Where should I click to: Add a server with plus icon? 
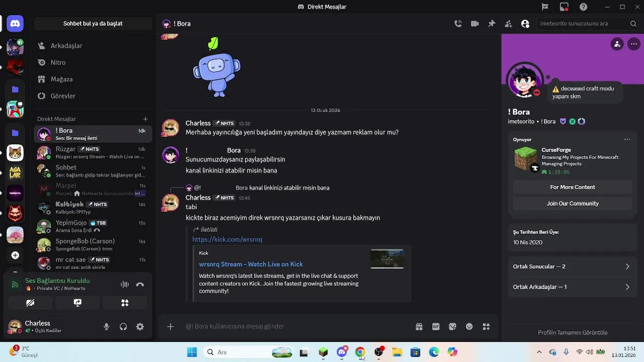point(15,255)
